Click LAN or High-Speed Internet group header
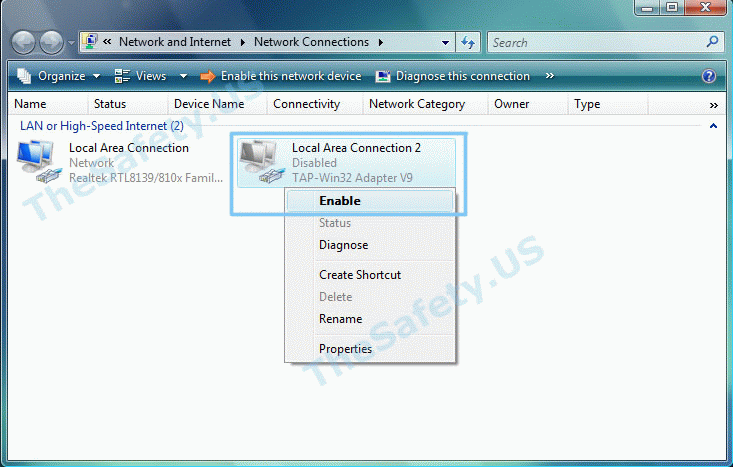This screenshot has height=467, width=733. click(x=102, y=126)
